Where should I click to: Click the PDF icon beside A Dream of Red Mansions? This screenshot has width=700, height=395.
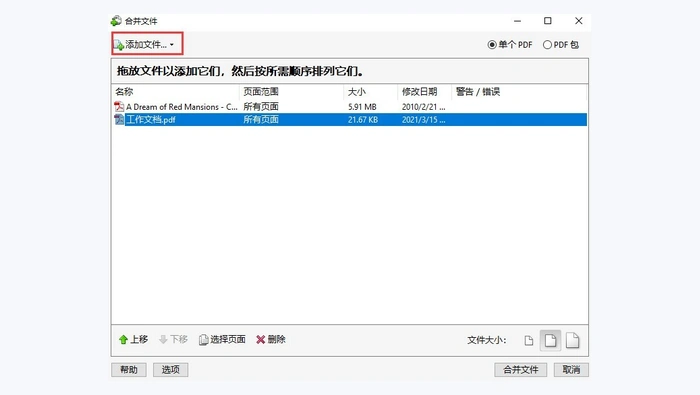(119, 107)
